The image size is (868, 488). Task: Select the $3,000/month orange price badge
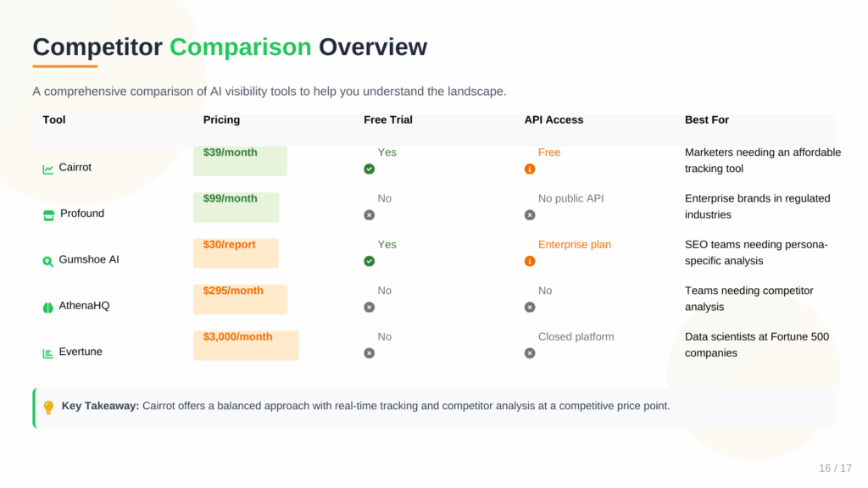point(246,345)
